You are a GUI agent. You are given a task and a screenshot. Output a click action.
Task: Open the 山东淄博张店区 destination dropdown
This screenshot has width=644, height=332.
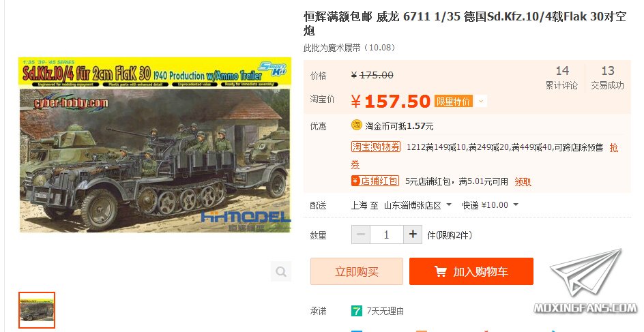418,205
